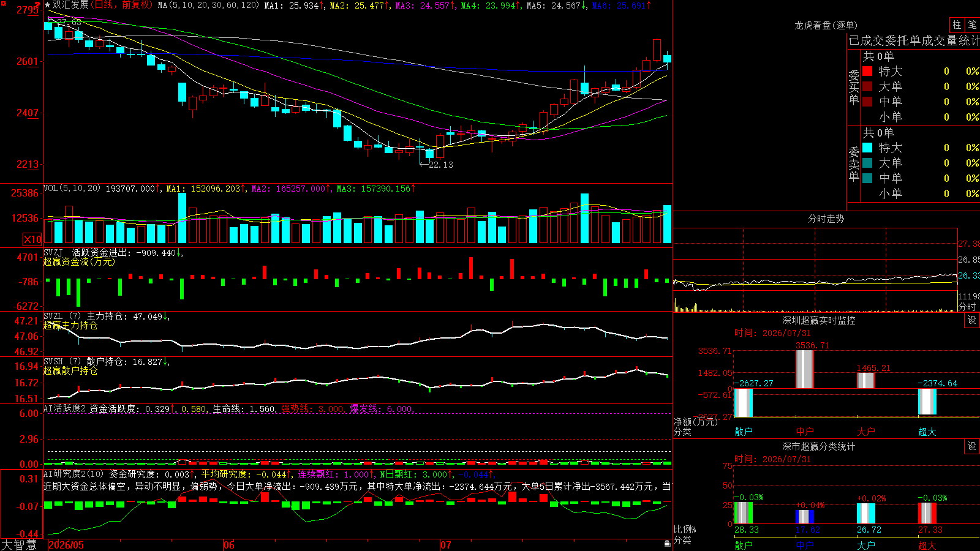Click the -2627.27 散户 net amount bar
The image size is (980, 551).
(744, 403)
